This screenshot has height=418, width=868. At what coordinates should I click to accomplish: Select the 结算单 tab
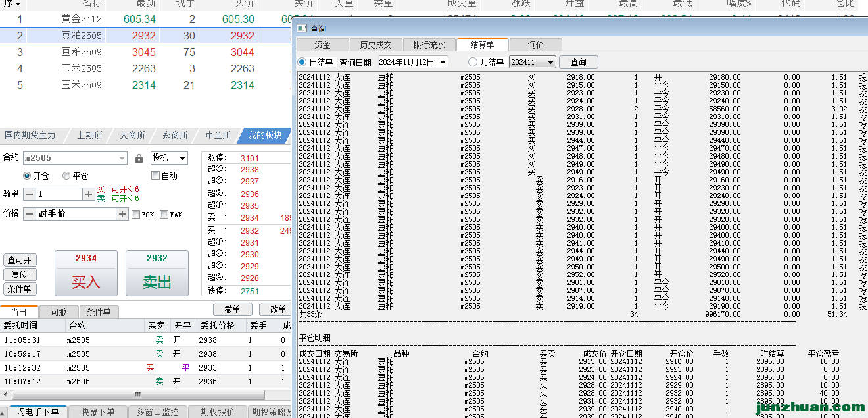(x=482, y=45)
